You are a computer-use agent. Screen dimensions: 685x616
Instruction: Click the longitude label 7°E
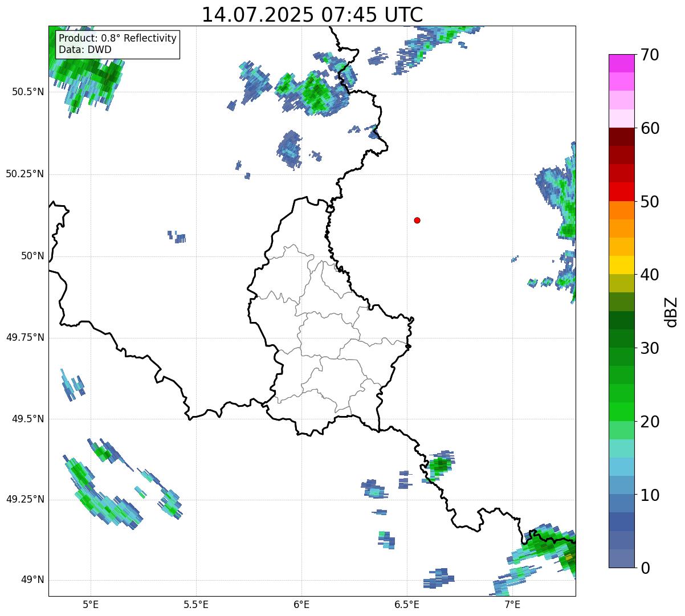[512, 604]
